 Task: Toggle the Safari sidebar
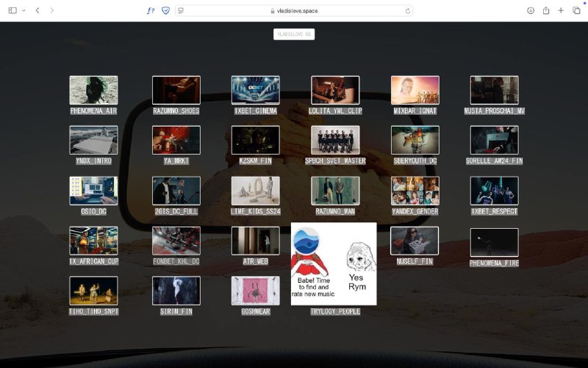(12, 10)
